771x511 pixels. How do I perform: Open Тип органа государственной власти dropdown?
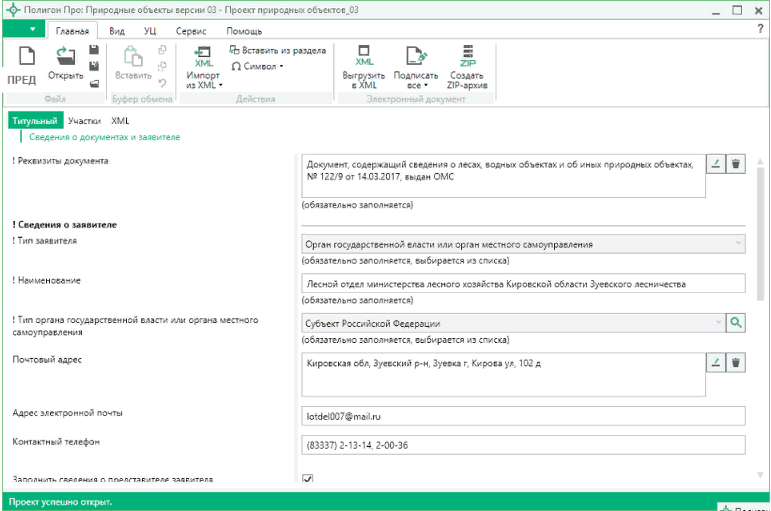[x=718, y=323]
